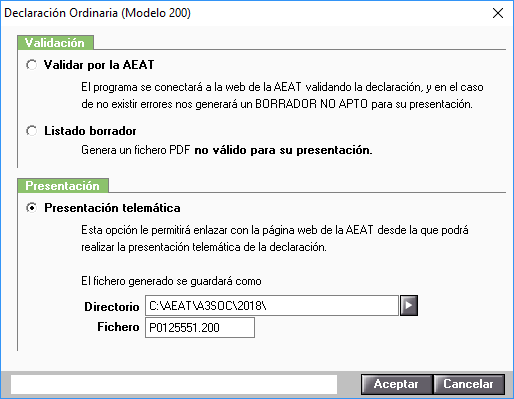Click the 'Directorio' field label
514x399 pixels.
pos(112,307)
